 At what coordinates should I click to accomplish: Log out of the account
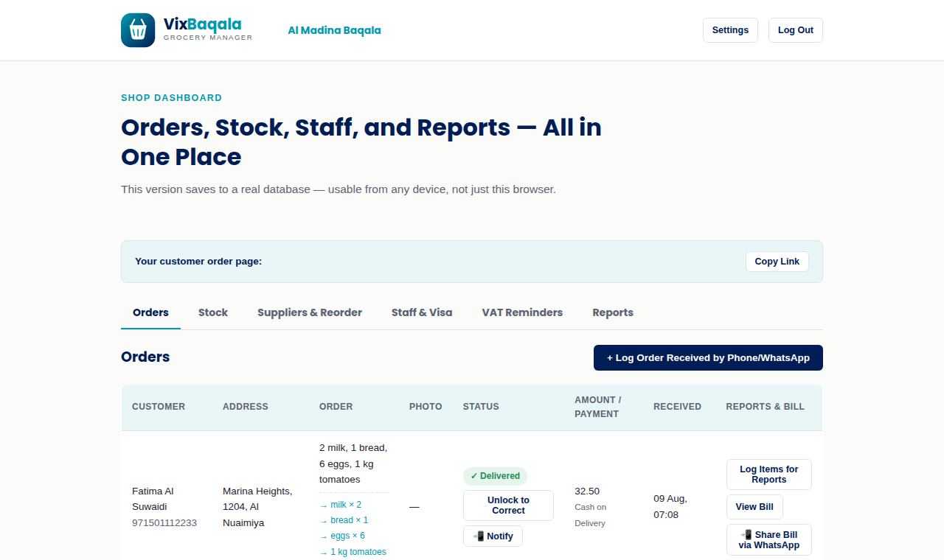click(x=796, y=30)
